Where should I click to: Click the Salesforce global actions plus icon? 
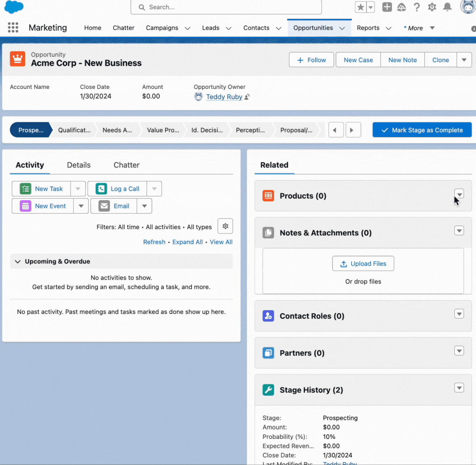pos(387,7)
